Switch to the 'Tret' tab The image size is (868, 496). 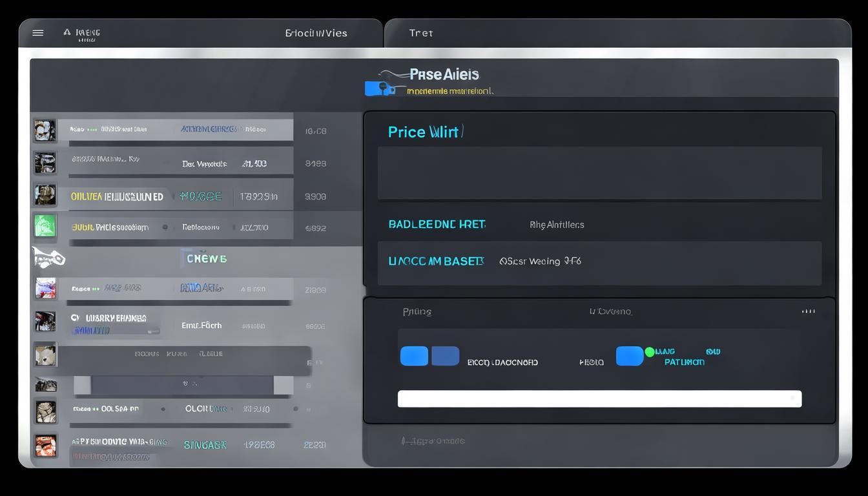pos(421,33)
